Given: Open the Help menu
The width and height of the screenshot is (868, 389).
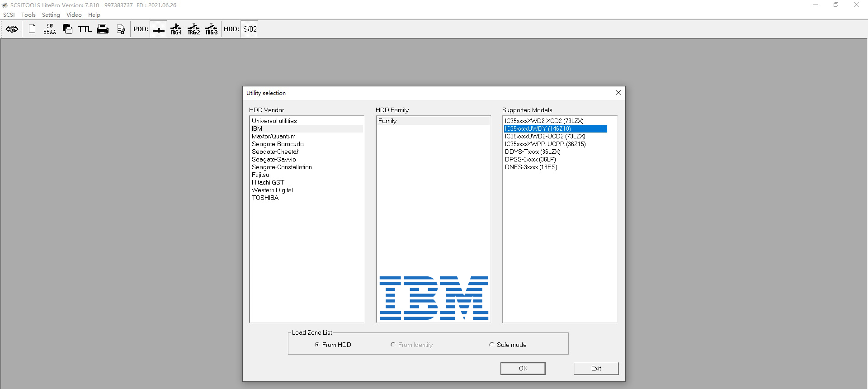Looking at the screenshot, I should point(94,15).
